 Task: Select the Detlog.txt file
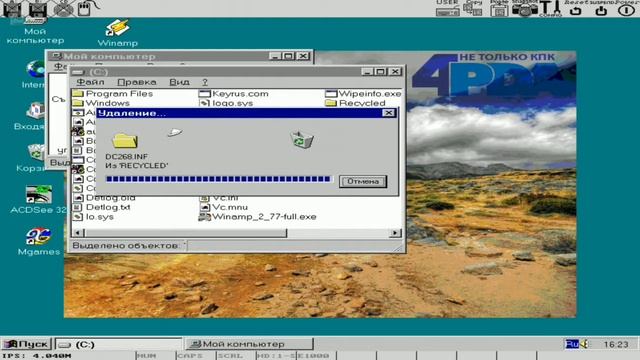pos(102,207)
